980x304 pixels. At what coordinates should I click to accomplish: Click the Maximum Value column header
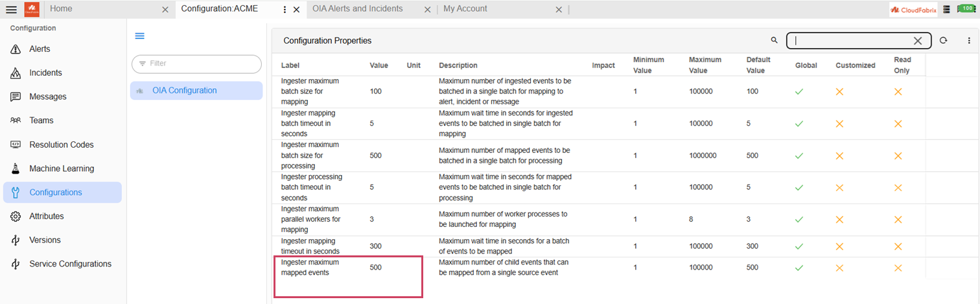point(705,65)
